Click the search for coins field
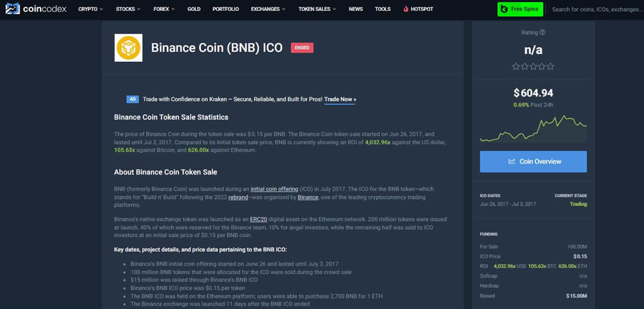The height and width of the screenshot is (309, 644). (596, 10)
